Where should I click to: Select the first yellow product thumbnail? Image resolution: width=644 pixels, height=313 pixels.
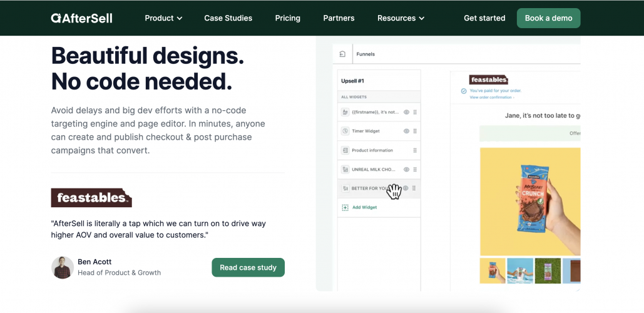click(x=493, y=270)
